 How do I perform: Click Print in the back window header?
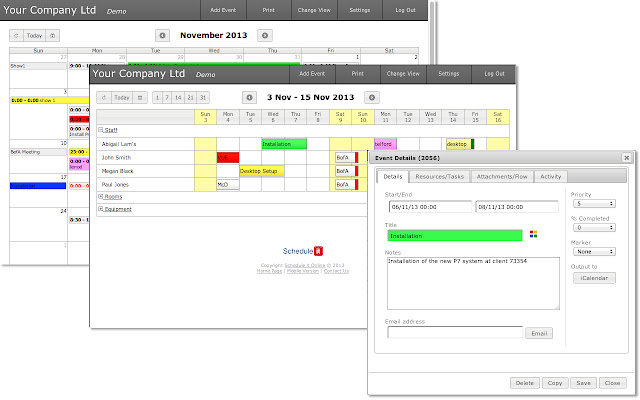(x=269, y=10)
